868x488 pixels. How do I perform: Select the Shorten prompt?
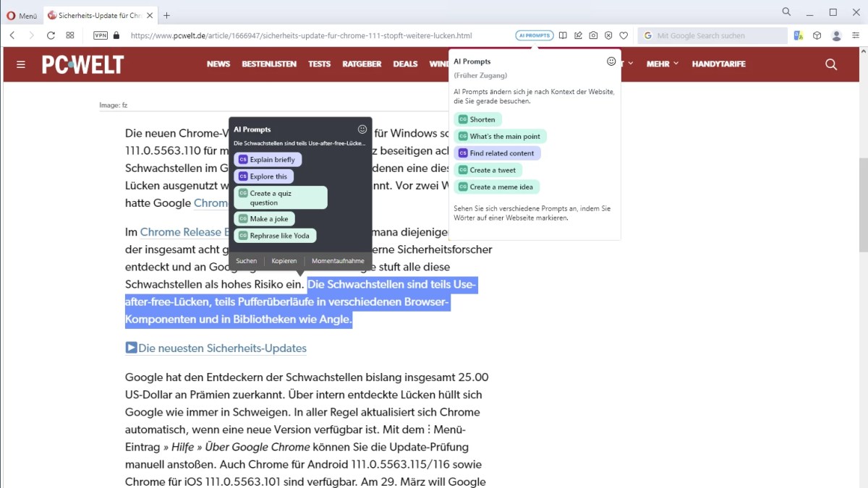click(x=477, y=119)
